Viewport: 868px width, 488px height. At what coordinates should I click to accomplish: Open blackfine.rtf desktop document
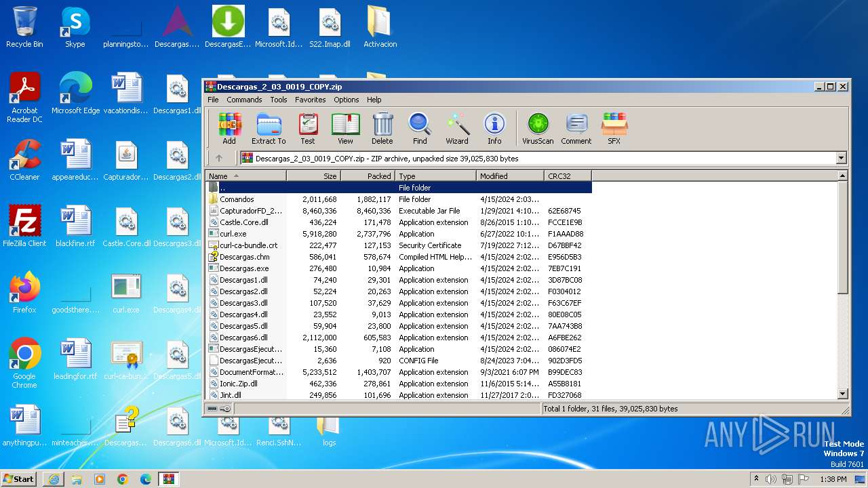click(x=75, y=226)
